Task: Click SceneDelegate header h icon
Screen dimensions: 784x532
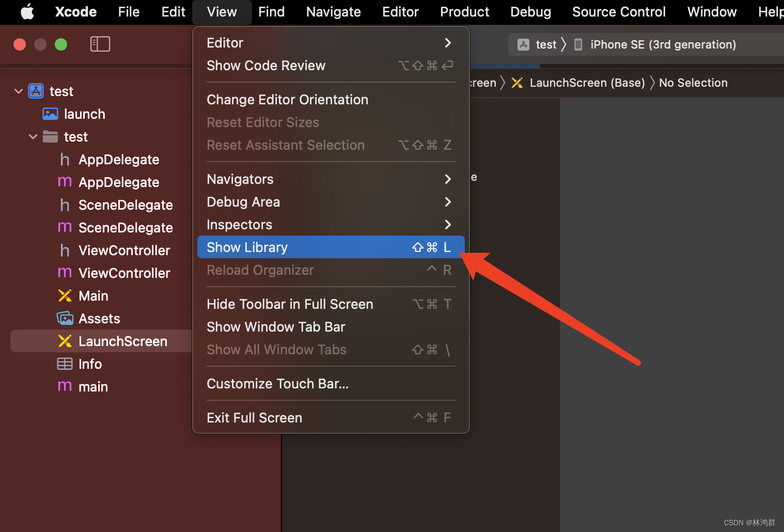Action: [x=65, y=205]
